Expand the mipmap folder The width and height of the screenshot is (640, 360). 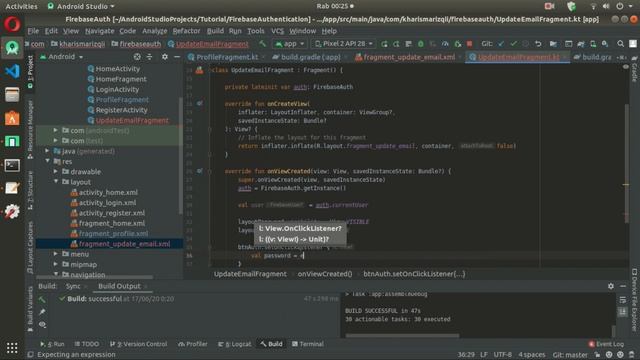(56, 264)
